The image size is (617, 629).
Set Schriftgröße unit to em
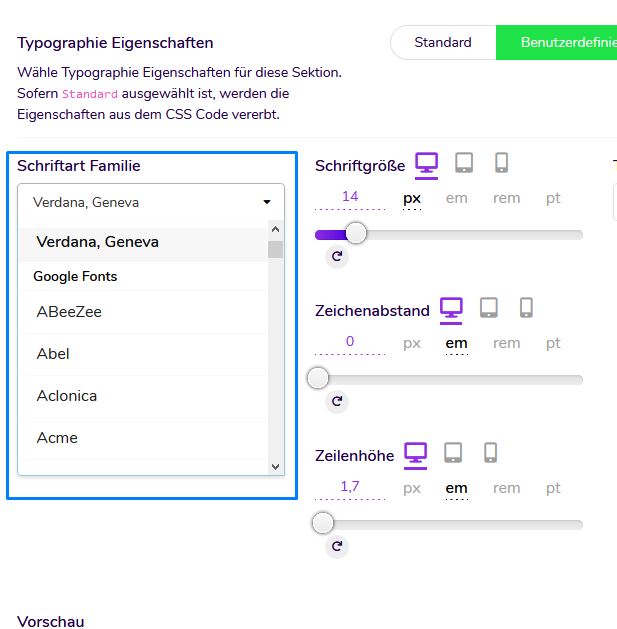pyautogui.click(x=457, y=198)
